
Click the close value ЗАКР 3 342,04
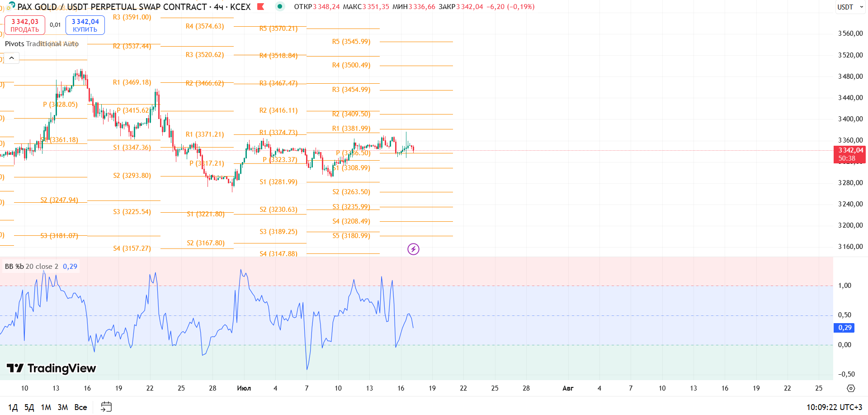(x=461, y=7)
